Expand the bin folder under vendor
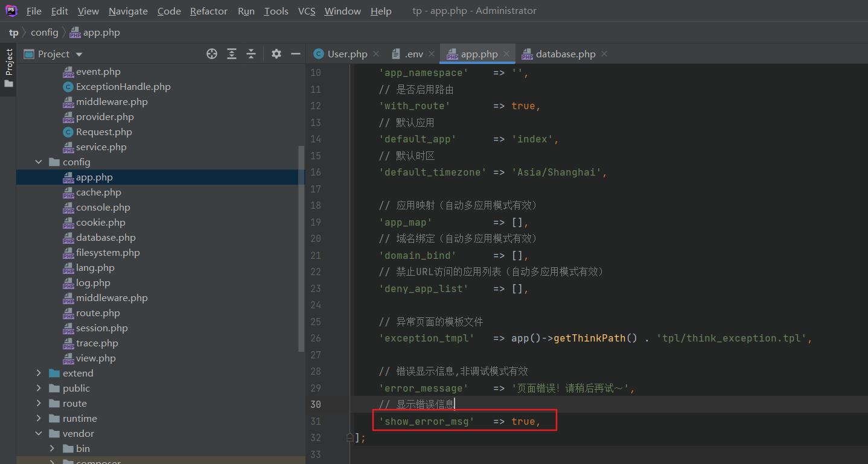The height and width of the screenshot is (464, 868). [x=52, y=449]
